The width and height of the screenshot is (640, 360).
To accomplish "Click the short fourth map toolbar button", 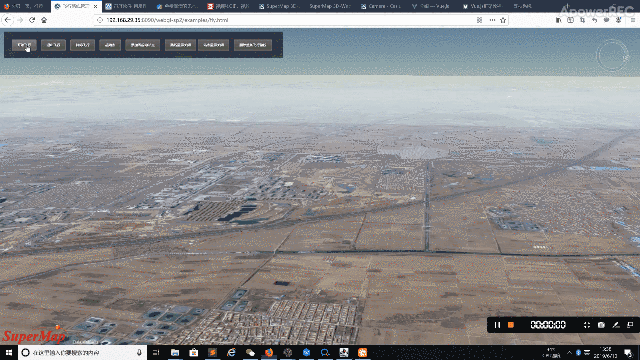I will (x=110, y=45).
